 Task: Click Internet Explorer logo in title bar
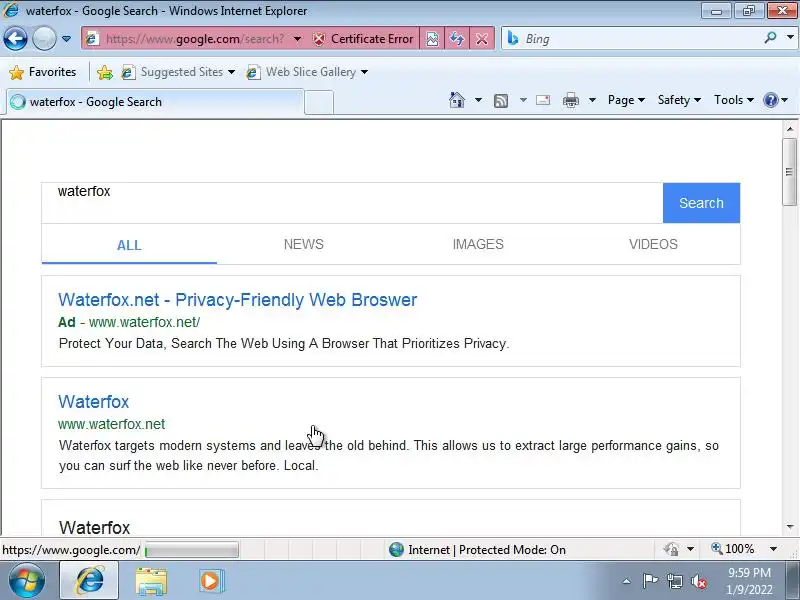(x=11, y=10)
